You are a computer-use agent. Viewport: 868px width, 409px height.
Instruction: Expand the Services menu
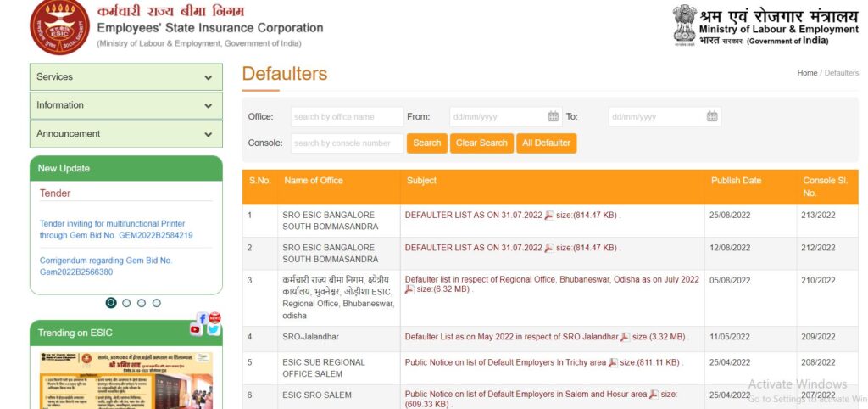tap(126, 77)
